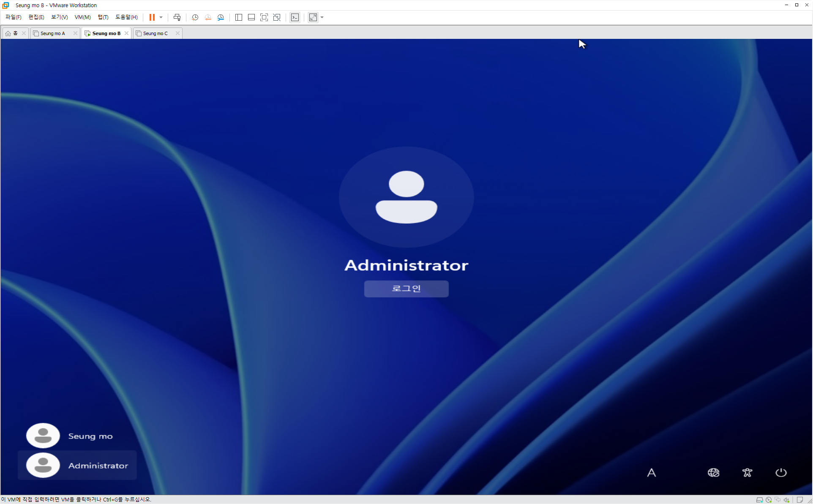The height and width of the screenshot is (504, 813).
Task: Open the snapshot manager
Action: (221, 17)
